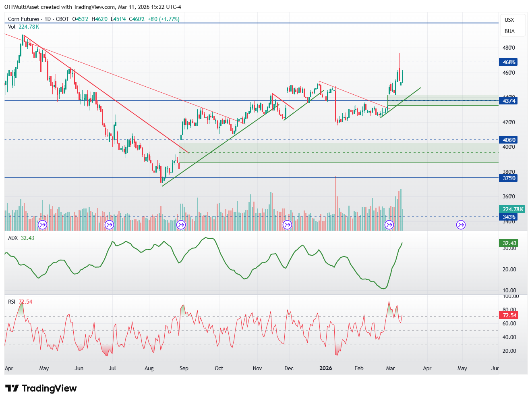
Task: Click the purple contract-roll marker above the Sep label
Action: 181,225
